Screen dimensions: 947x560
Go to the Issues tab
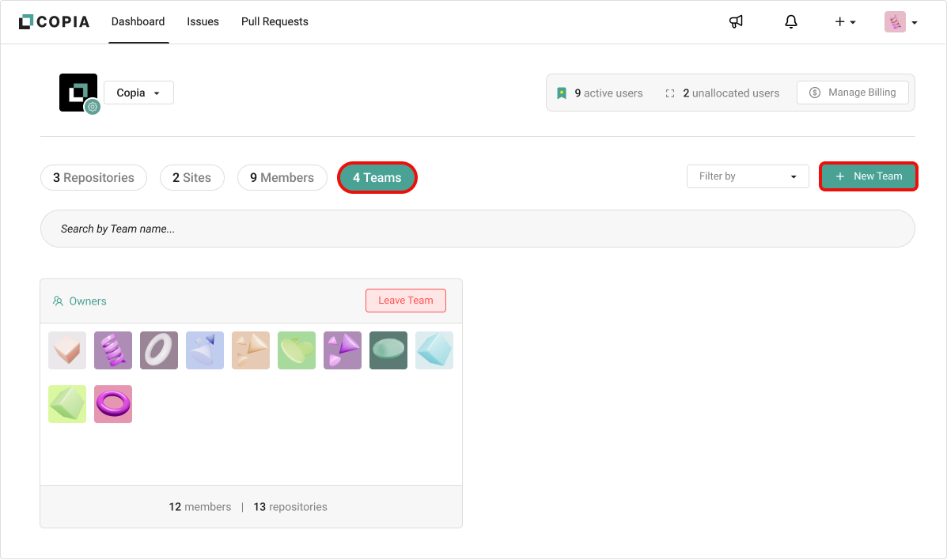pos(203,22)
